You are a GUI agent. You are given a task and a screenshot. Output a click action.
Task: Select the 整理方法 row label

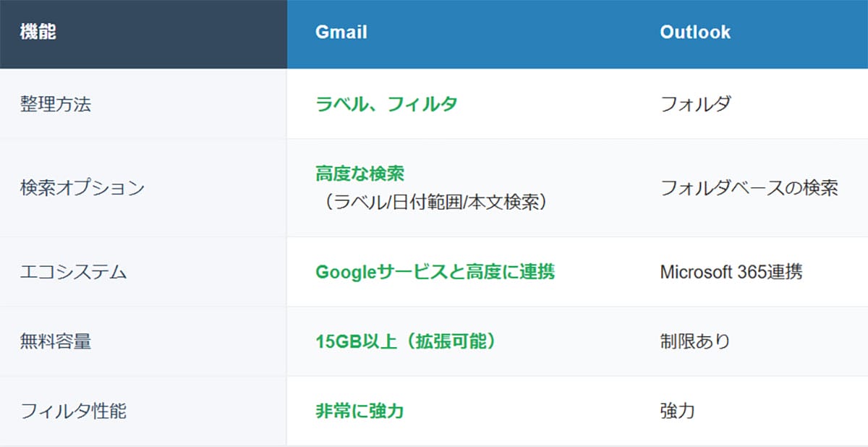pyautogui.click(x=56, y=104)
